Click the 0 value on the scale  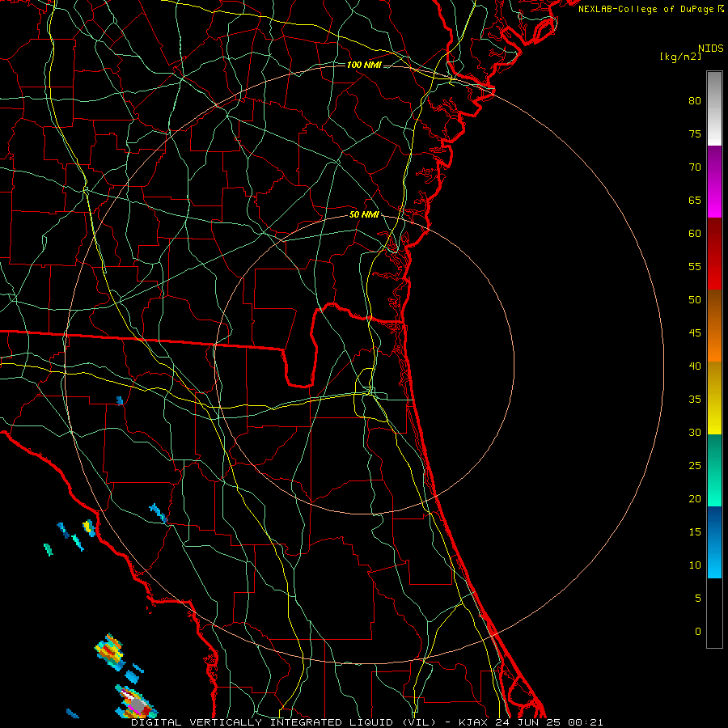[x=698, y=632]
